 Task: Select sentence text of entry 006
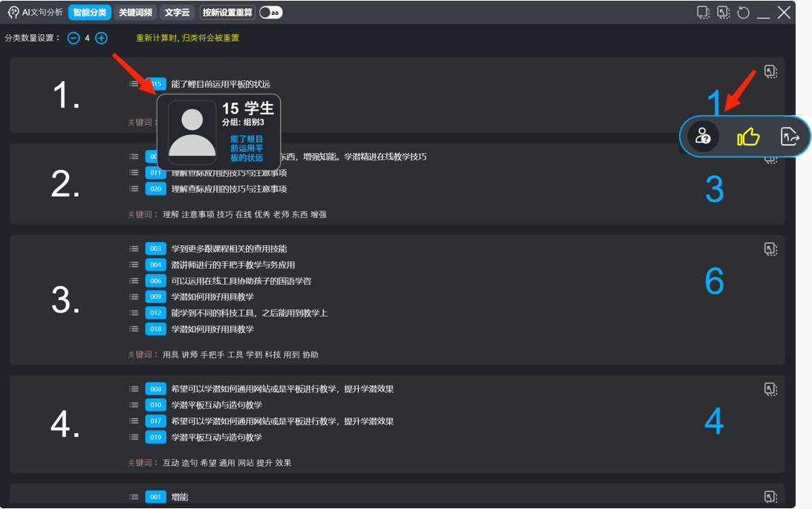click(241, 281)
